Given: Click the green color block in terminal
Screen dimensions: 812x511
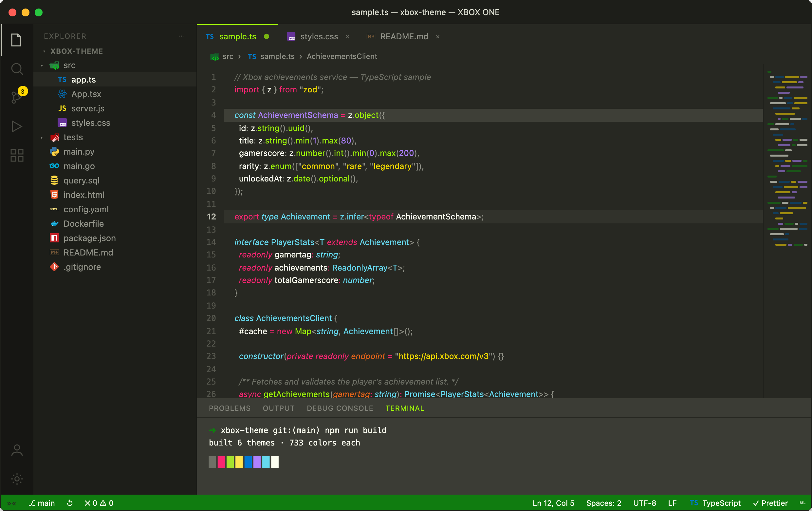Looking at the screenshot, I should click(230, 462).
